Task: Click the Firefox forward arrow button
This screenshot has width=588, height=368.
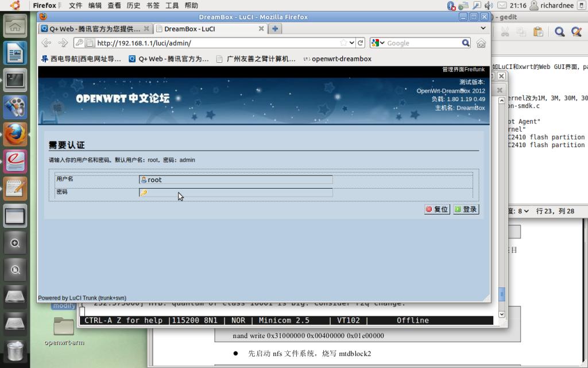Action: [x=63, y=43]
